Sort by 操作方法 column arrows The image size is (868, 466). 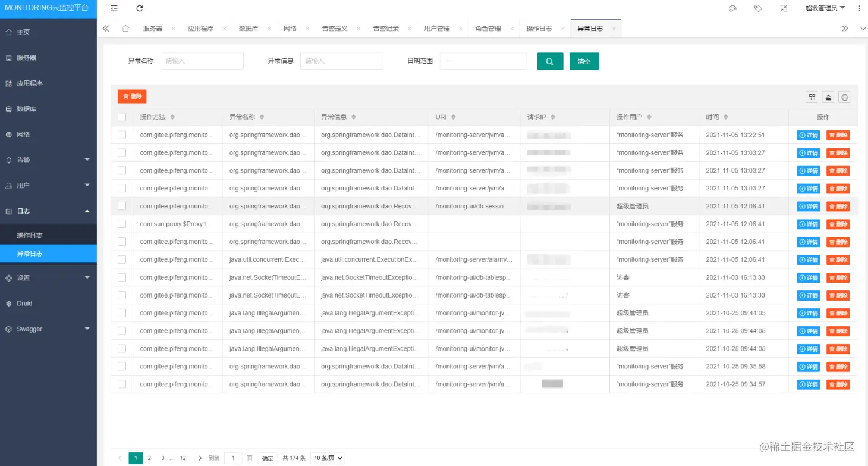pyautogui.click(x=172, y=117)
